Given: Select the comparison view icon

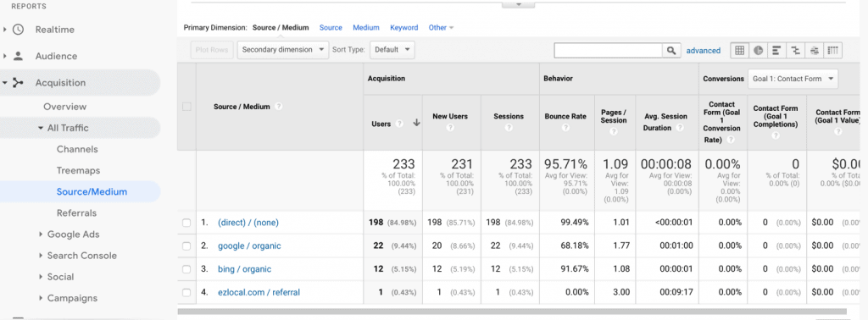Looking at the screenshot, I should [795, 50].
